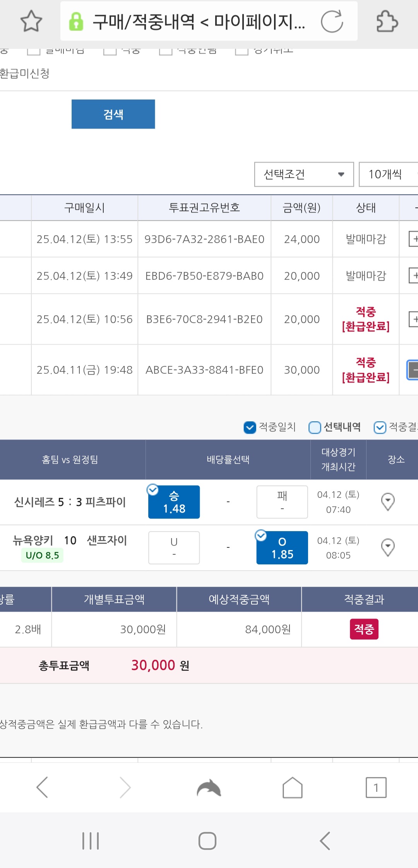Go to browser home page icon
This screenshot has width=418, height=868.
coord(292,787)
